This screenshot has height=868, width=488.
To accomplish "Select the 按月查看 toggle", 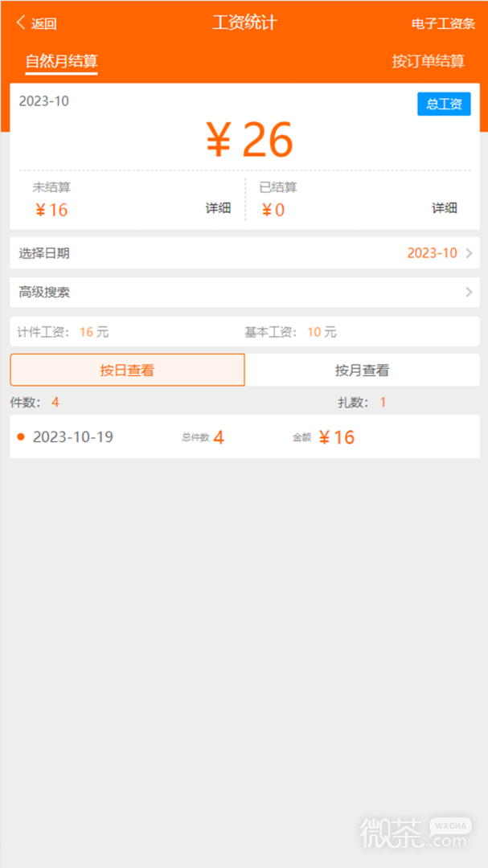I will coord(363,370).
